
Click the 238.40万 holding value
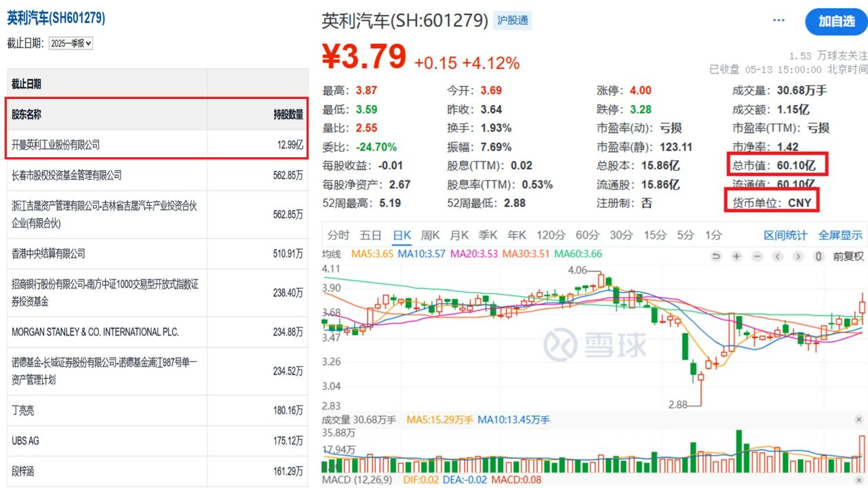tap(288, 293)
